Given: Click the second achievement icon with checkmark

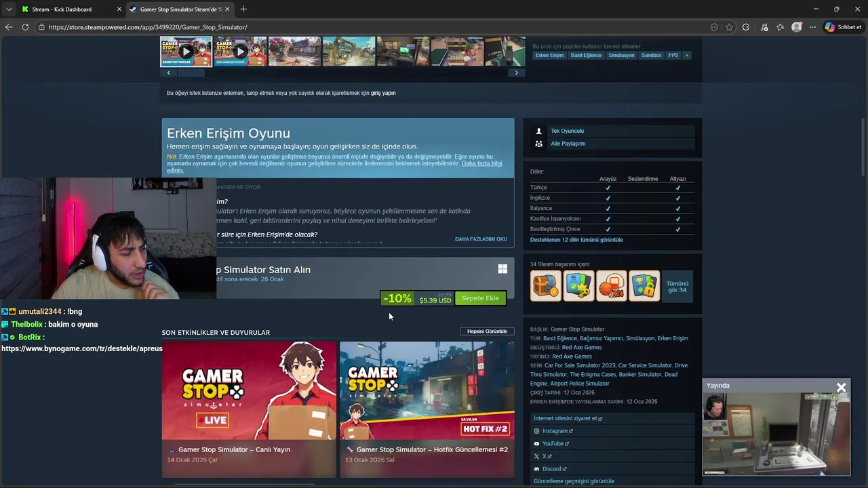Looking at the screenshot, I should (578, 286).
